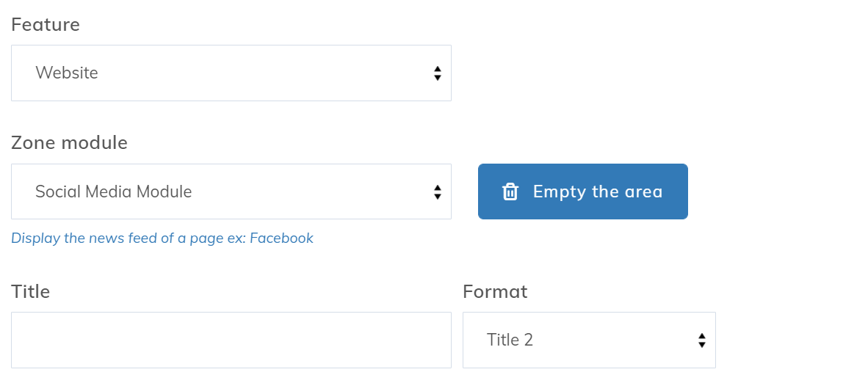Click the Zone module field label
Screen dimensions: 868x383
click(69, 142)
